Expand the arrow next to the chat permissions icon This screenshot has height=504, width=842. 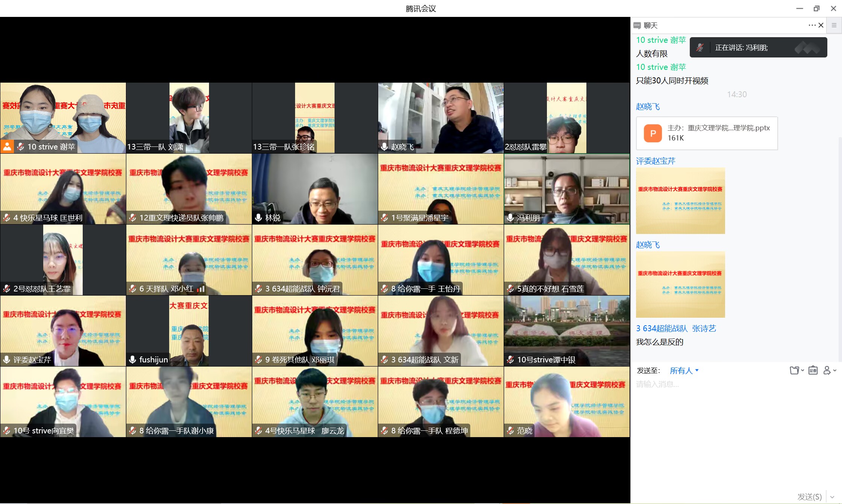pos(835,371)
